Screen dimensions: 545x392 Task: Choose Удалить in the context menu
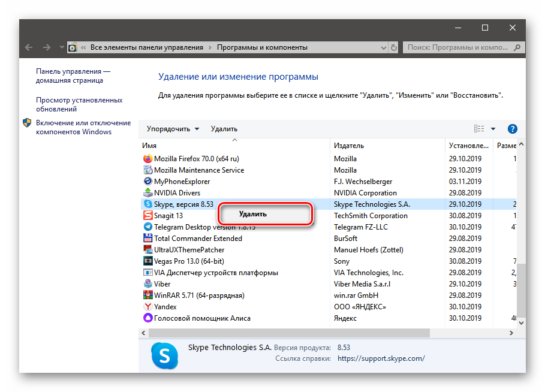click(x=252, y=214)
